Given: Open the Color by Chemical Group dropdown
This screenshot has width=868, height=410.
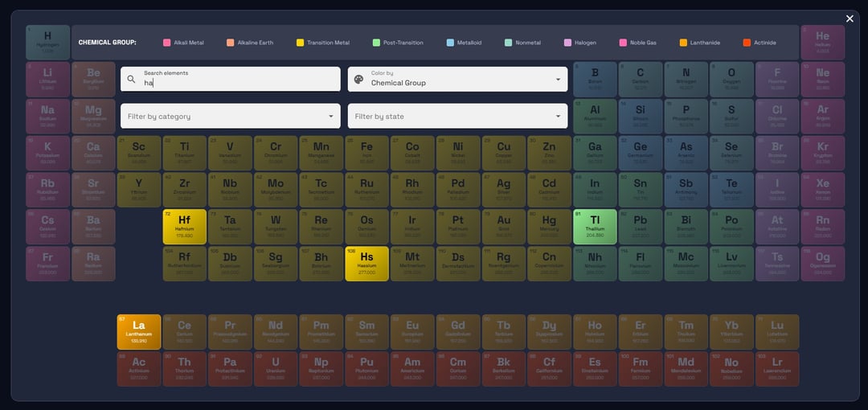Looking at the screenshot, I should point(457,79).
